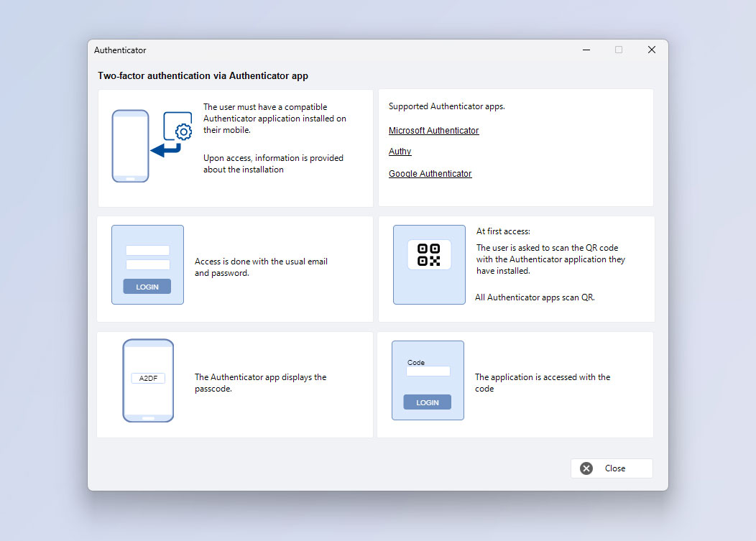Click 'The application is accessed with the code' text
The height and width of the screenshot is (541, 756).
tap(543, 383)
